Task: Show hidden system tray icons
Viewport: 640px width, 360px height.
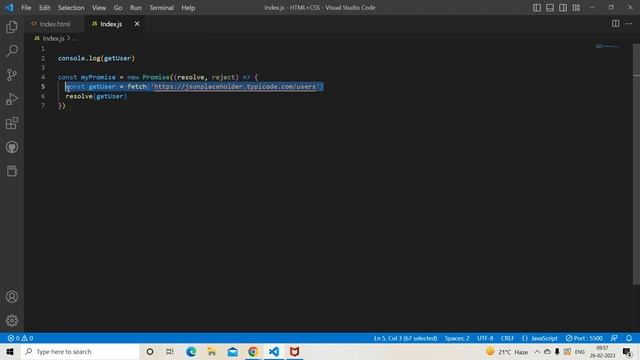Action: 537,352
